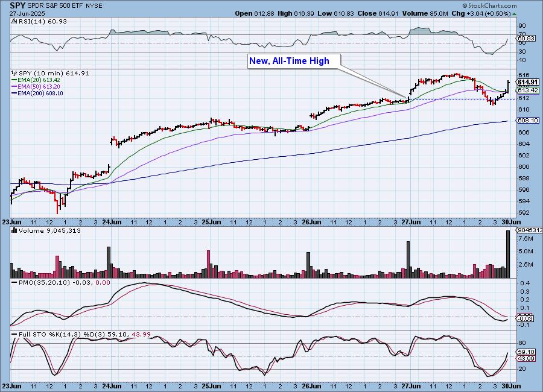The width and height of the screenshot is (543, 392).
Task: Click the RSI area-chart icon beside RSI(14)
Action: [14, 21]
